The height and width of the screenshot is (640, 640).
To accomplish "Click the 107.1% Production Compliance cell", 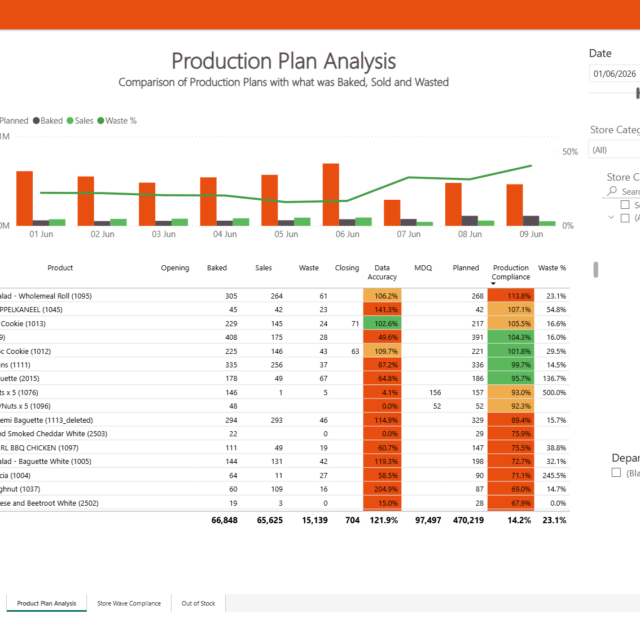I will point(511,310).
